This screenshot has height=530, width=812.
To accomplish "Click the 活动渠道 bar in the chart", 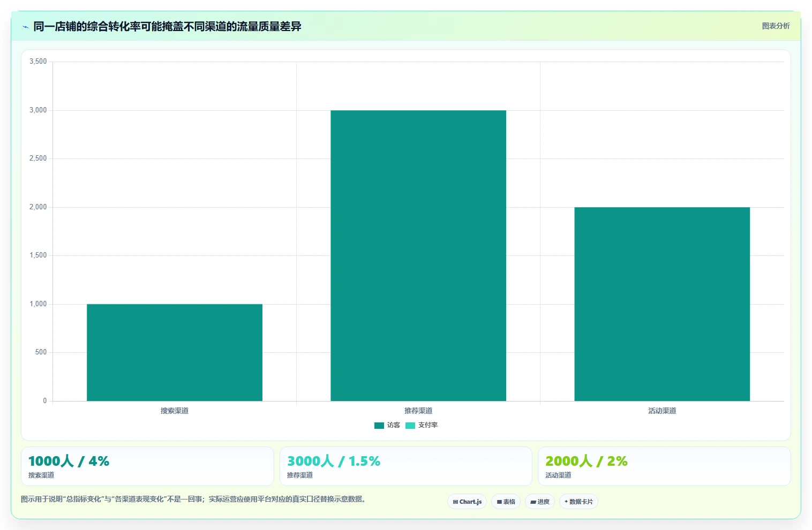I will pos(662,304).
